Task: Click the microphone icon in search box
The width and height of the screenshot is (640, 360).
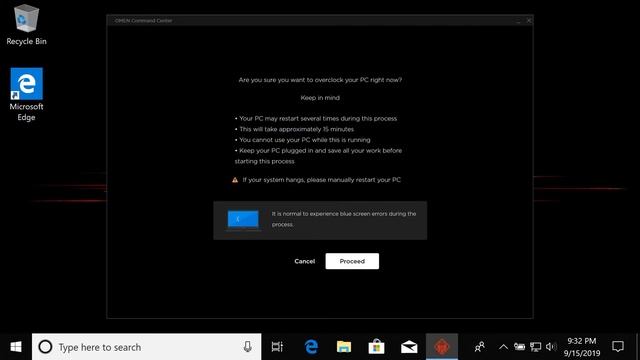Action: 247,347
